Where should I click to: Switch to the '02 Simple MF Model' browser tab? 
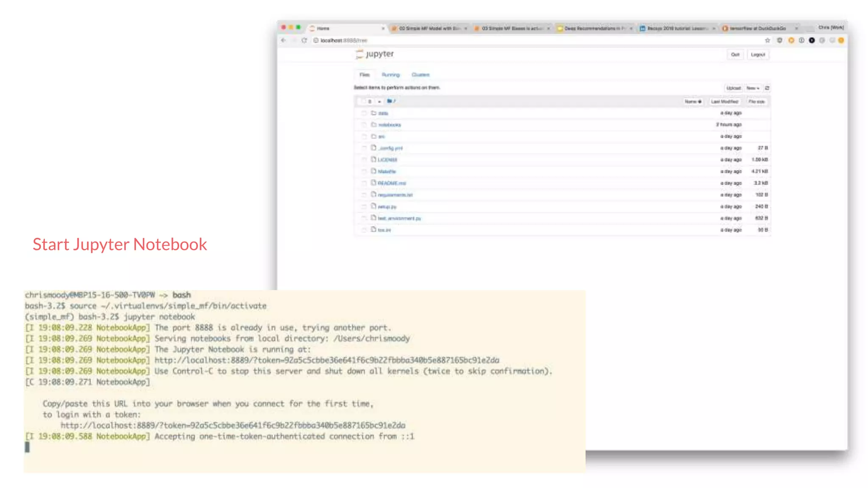pos(429,28)
